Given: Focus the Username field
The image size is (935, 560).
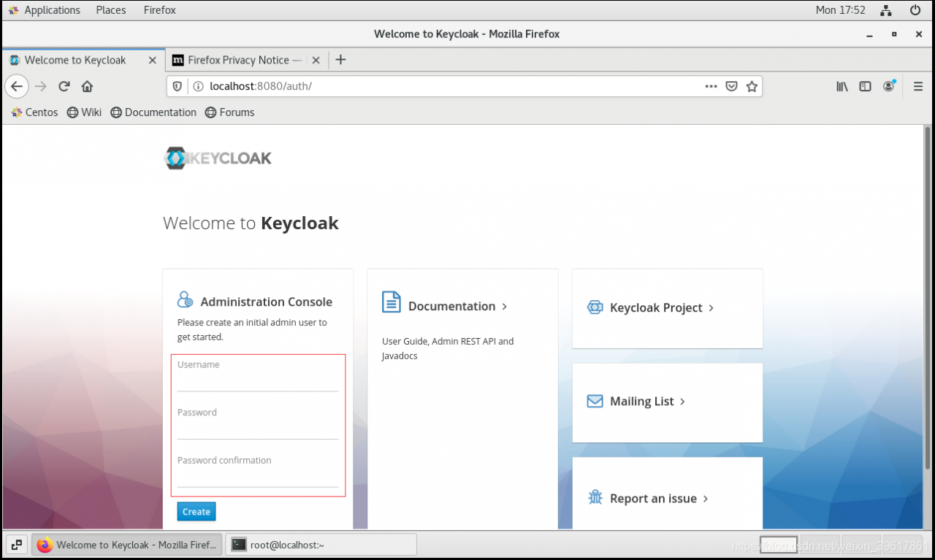Looking at the screenshot, I should pyautogui.click(x=258, y=381).
